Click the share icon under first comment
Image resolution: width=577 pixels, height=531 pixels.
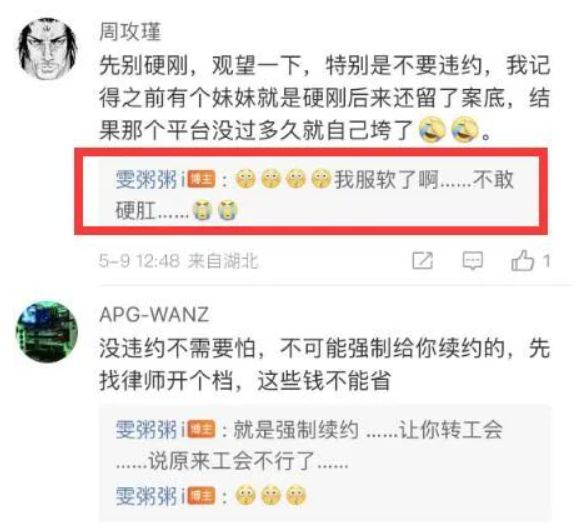pos(422,261)
